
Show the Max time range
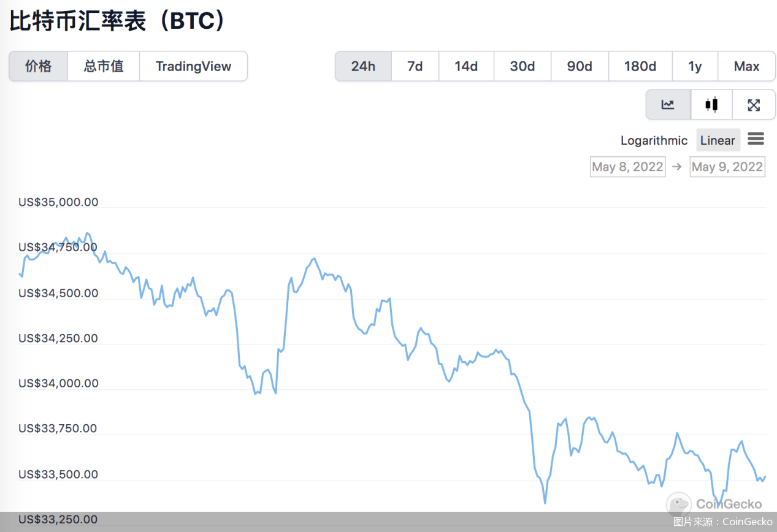746,66
